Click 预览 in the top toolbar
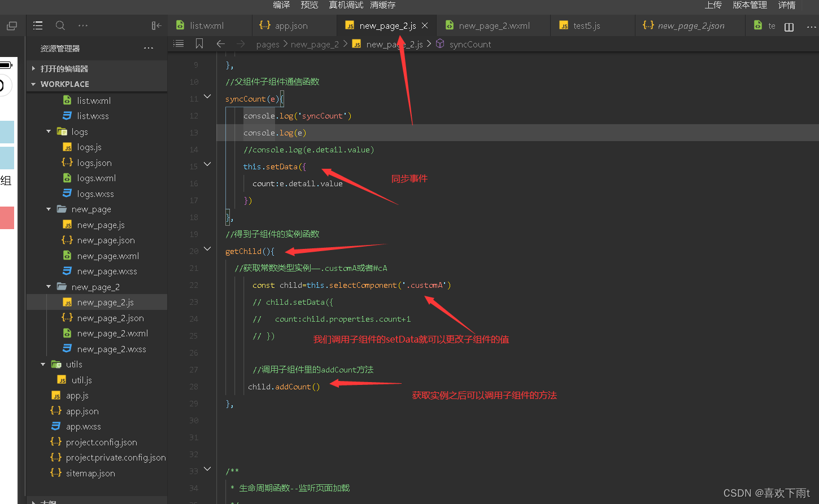This screenshot has width=819, height=504. [x=310, y=5]
